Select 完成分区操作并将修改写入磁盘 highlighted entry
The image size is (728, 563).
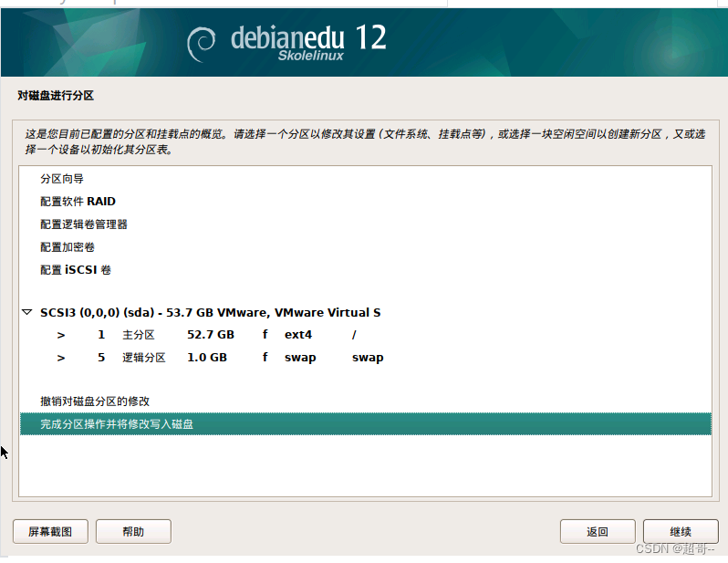tap(366, 424)
